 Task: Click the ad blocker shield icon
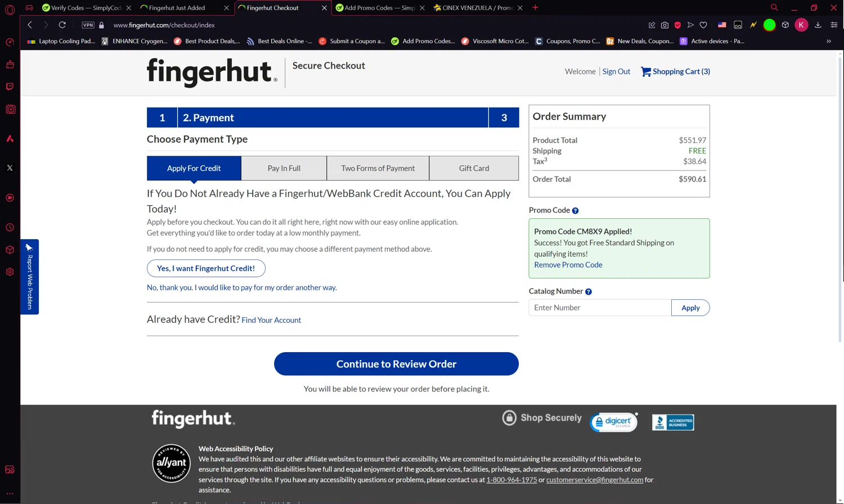point(677,25)
